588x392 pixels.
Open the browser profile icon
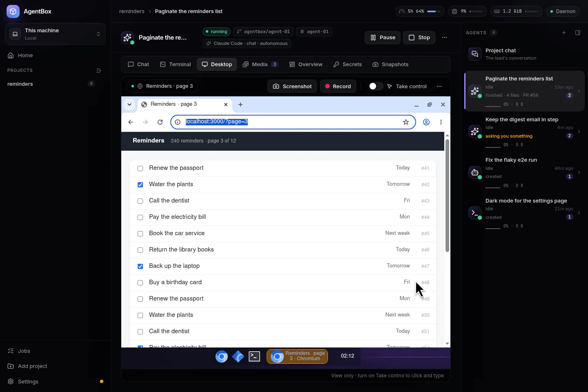pyautogui.click(x=426, y=122)
